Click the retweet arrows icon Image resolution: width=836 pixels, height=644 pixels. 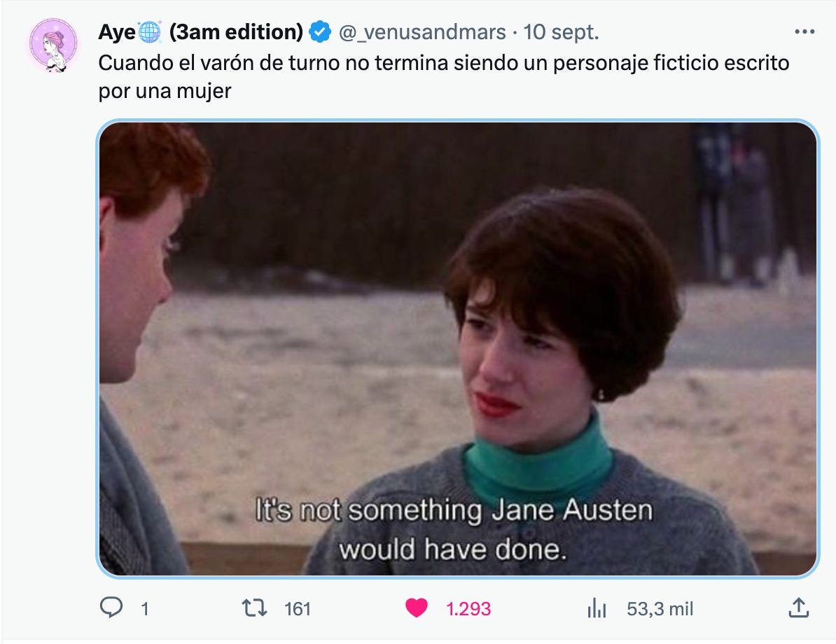(254, 608)
